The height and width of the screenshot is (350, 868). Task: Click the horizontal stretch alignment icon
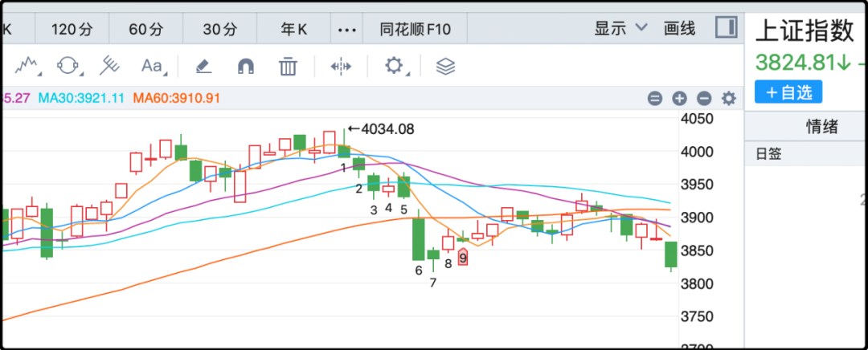(x=341, y=67)
